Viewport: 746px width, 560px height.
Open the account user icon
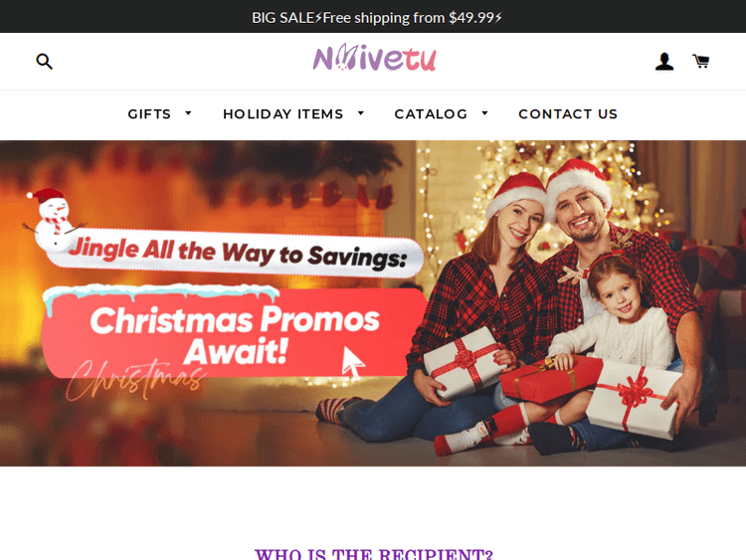coord(664,62)
